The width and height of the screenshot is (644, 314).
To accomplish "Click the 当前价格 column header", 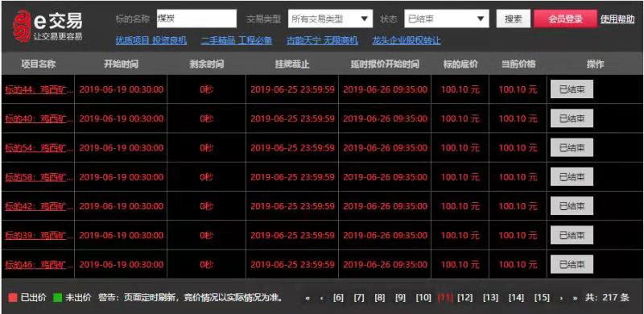I will [x=518, y=64].
